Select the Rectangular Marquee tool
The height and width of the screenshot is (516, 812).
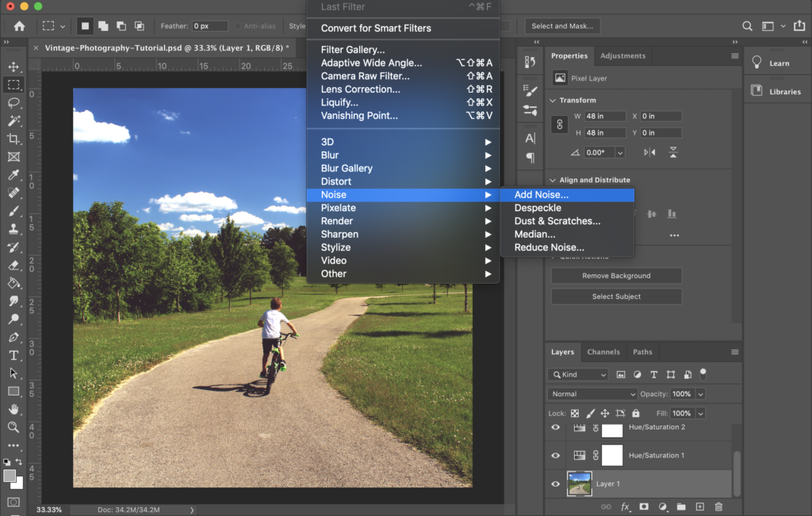[14, 85]
